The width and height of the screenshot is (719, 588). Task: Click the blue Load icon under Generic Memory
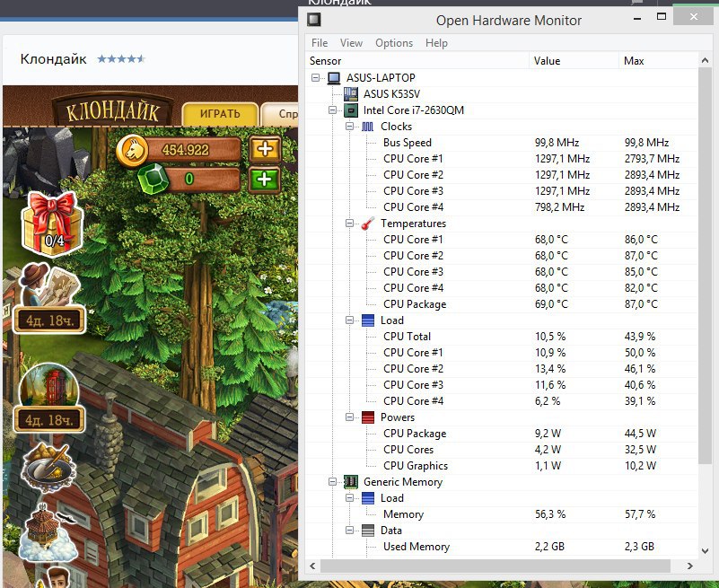(368, 498)
